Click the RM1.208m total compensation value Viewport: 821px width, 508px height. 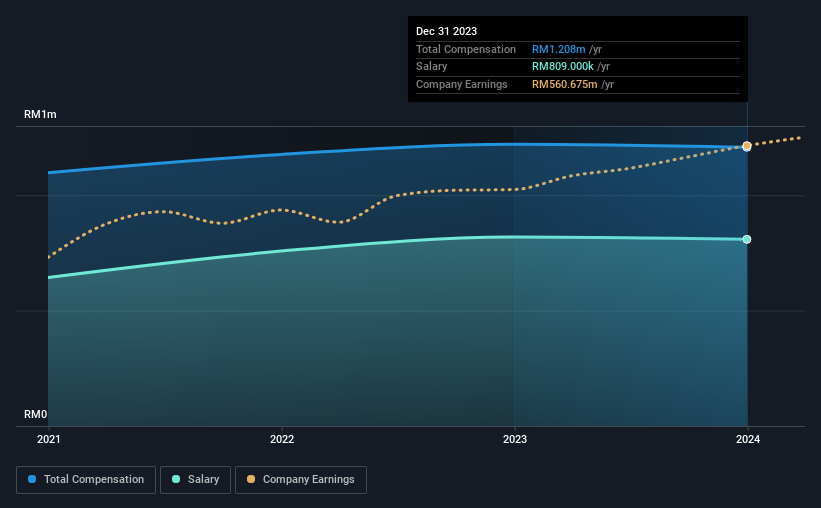559,49
